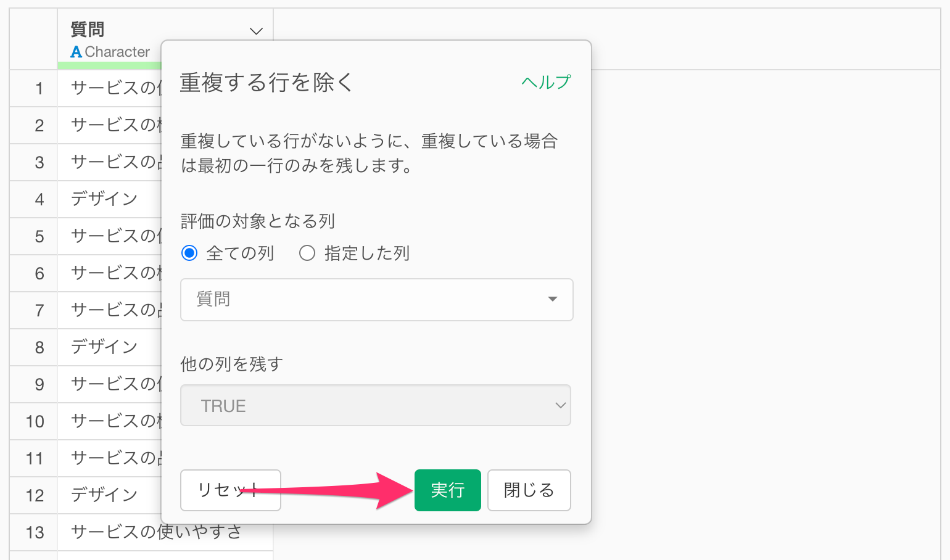Select the デザイン cell in row 12
Screen dimensions: 950x560
(110, 495)
